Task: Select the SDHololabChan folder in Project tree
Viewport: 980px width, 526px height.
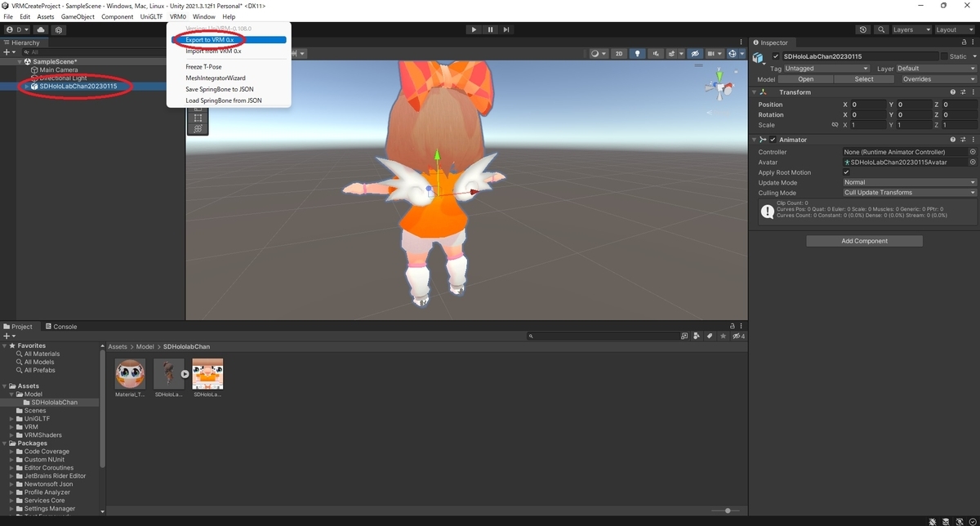Action: pyautogui.click(x=55, y=403)
